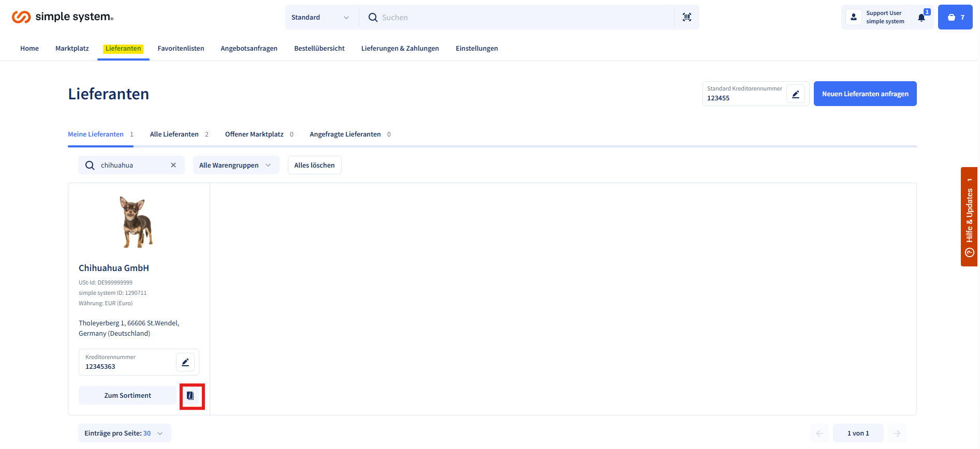Click Neuen Lieferanten anfragen button
The width and height of the screenshot is (980, 449).
tap(865, 94)
